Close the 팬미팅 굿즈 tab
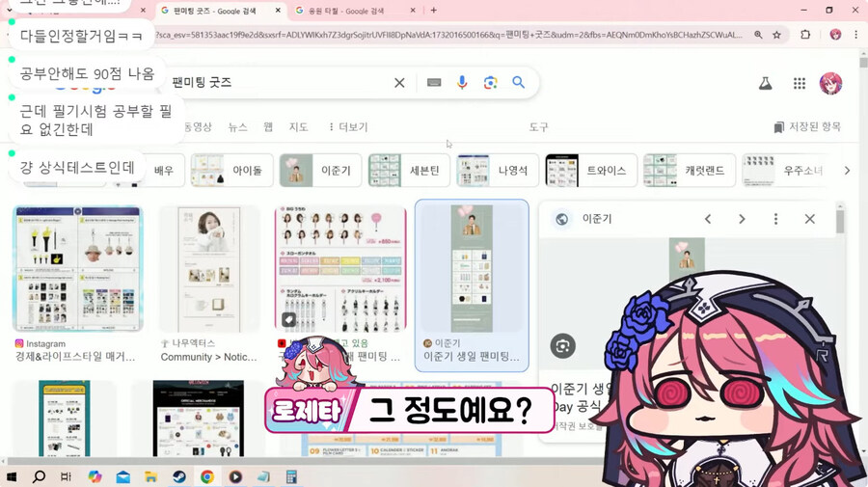The height and width of the screenshot is (487, 868). pos(278,11)
